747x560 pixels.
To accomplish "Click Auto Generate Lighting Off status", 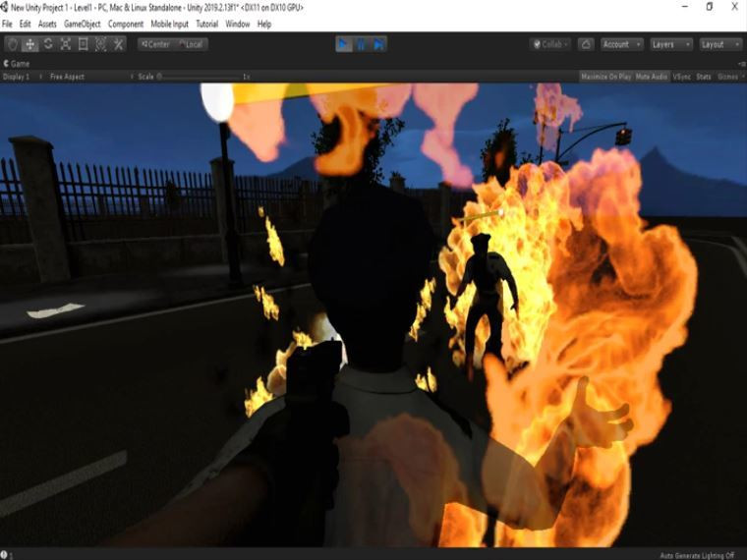I will coord(697,555).
